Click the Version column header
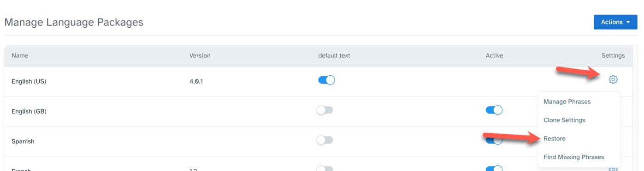The image size is (644, 171). click(x=200, y=55)
